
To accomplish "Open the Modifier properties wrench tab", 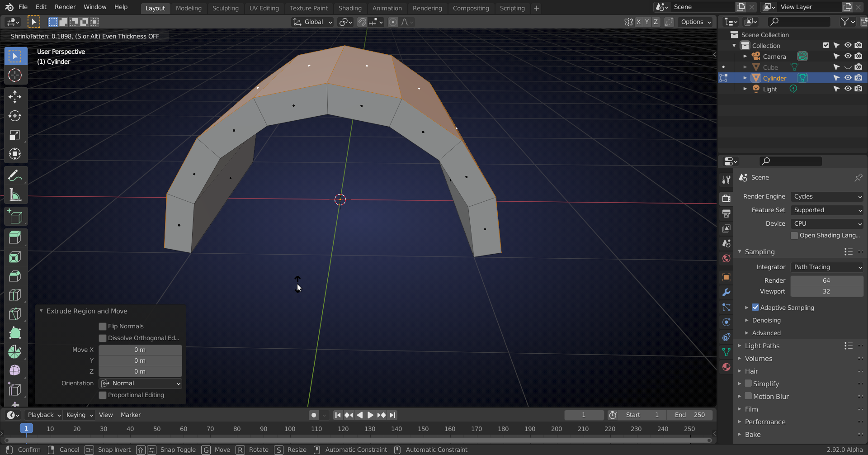I will point(726,292).
